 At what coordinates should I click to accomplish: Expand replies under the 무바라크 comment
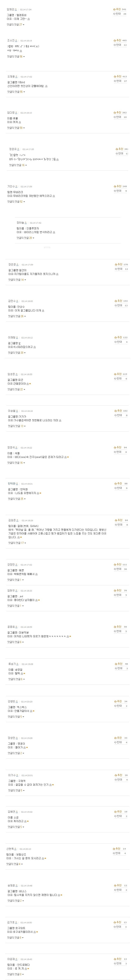pos(16,202)
